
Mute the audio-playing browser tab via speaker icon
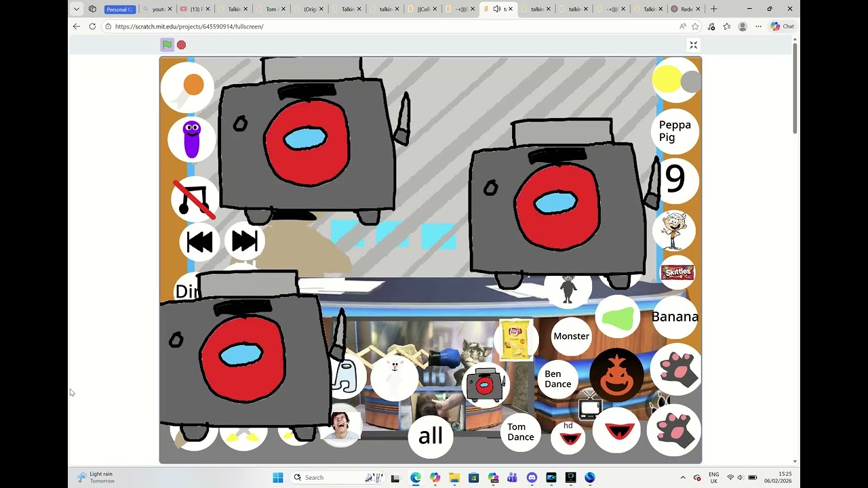click(496, 9)
